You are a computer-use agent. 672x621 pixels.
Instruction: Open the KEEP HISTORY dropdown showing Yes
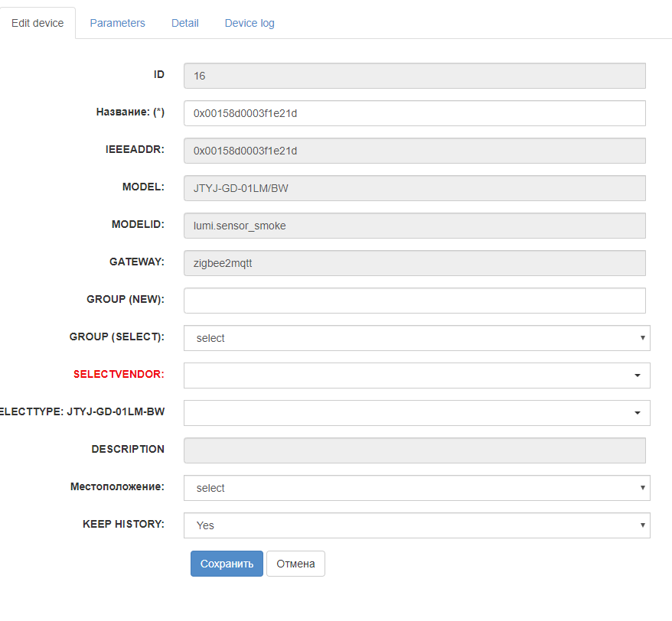(416, 525)
